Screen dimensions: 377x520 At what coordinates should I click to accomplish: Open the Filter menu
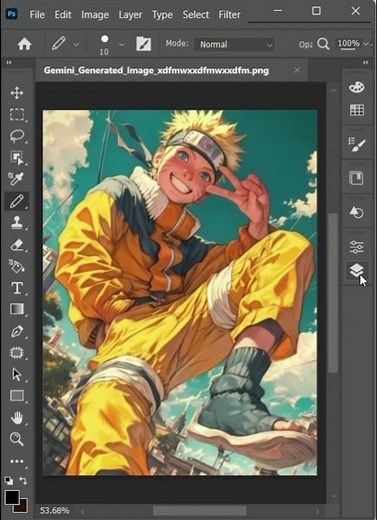point(229,15)
